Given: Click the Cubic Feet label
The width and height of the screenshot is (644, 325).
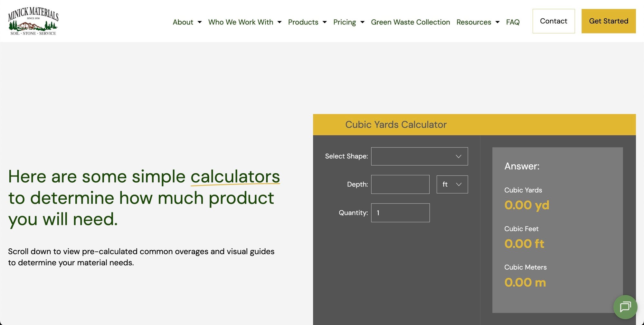Looking at the screenshot, I should (521, 229).
